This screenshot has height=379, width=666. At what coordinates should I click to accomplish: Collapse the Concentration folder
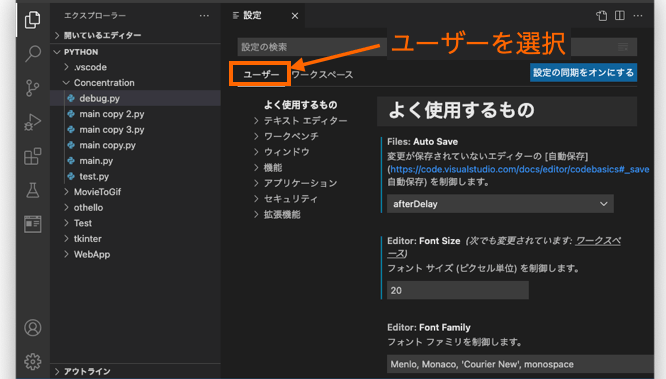point(135,83)
